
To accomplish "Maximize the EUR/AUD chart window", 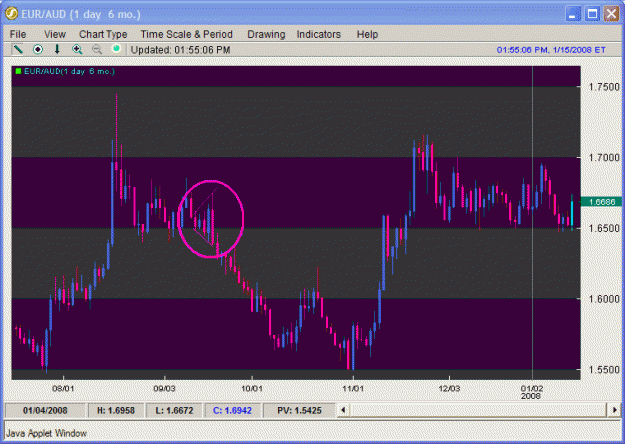I will [592, 14].
